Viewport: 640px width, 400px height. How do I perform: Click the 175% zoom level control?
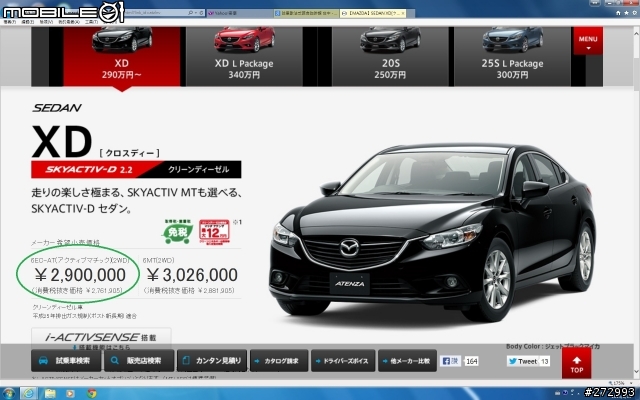tap(622, 383)
